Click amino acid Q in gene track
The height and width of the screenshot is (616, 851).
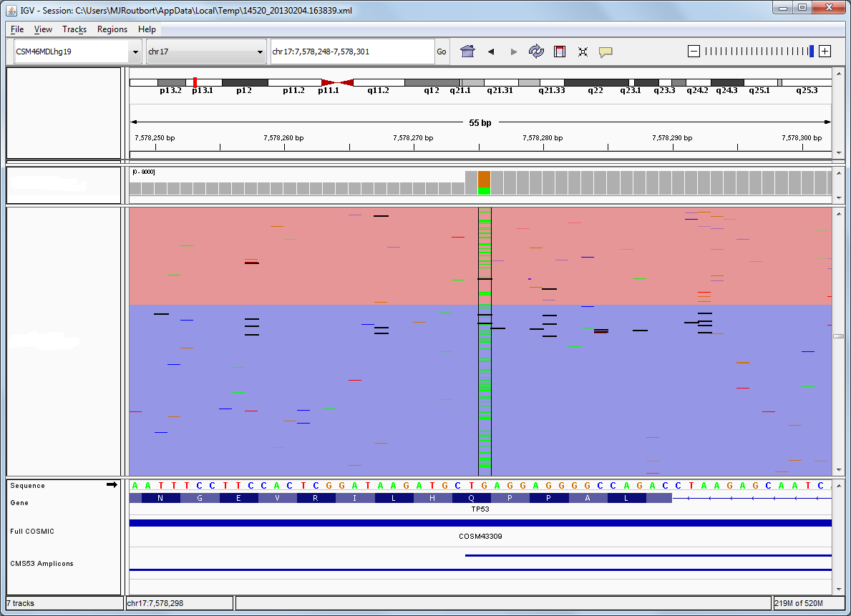coord(471,498)
